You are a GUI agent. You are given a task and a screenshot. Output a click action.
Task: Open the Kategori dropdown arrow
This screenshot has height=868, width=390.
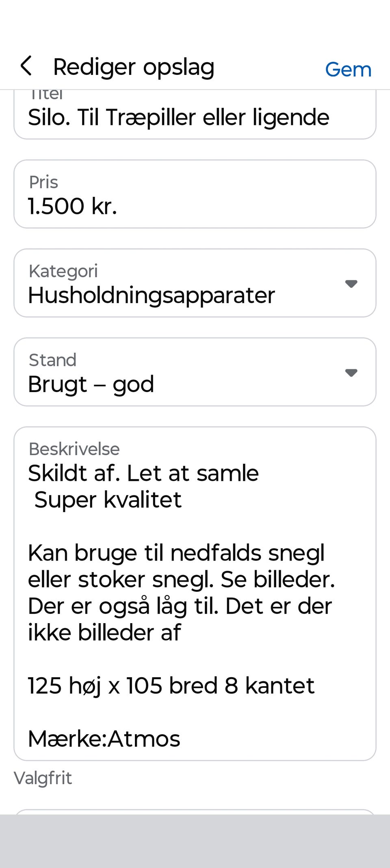[x=351, y=284]
